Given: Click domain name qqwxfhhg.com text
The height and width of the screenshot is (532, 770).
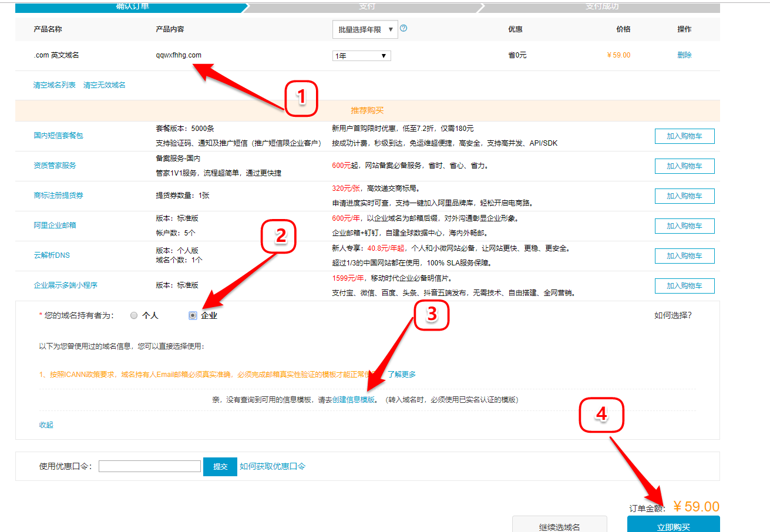Looking at the screenshot, I should pos(179,55).
